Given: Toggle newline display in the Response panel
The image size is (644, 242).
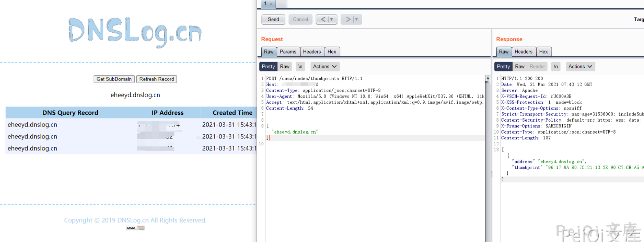Looking at the screenshot, I should 555,66.
